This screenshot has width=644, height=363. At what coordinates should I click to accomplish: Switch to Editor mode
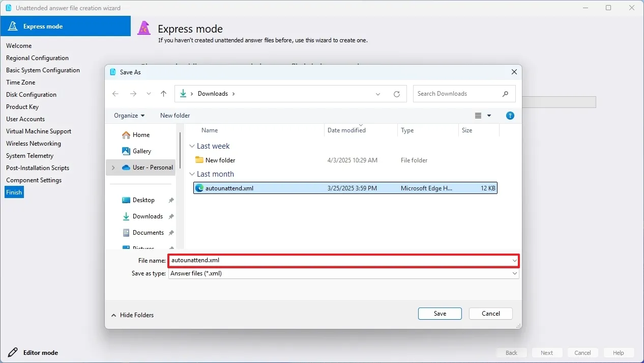(40, 352)
